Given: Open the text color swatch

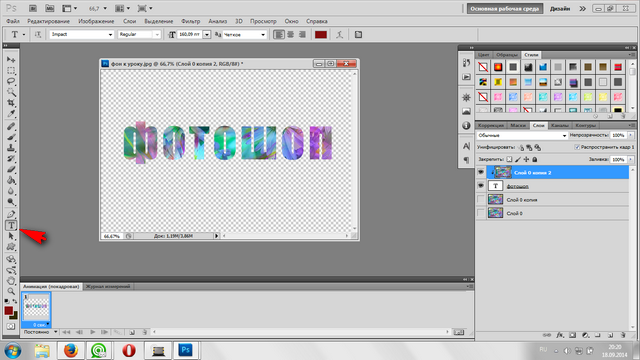Looking at the screenshot, I should (x=320, y=35).
